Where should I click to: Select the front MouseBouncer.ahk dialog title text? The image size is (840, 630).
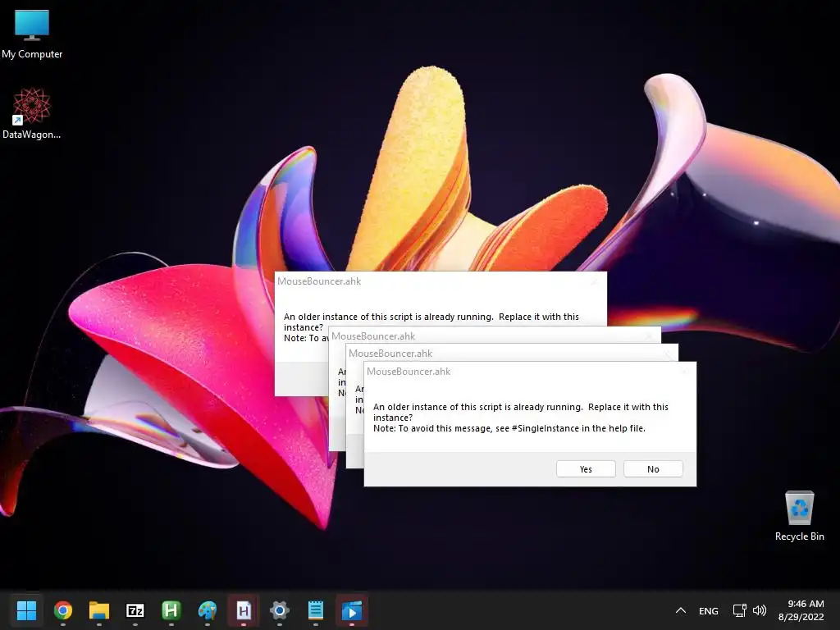[409, 372]
